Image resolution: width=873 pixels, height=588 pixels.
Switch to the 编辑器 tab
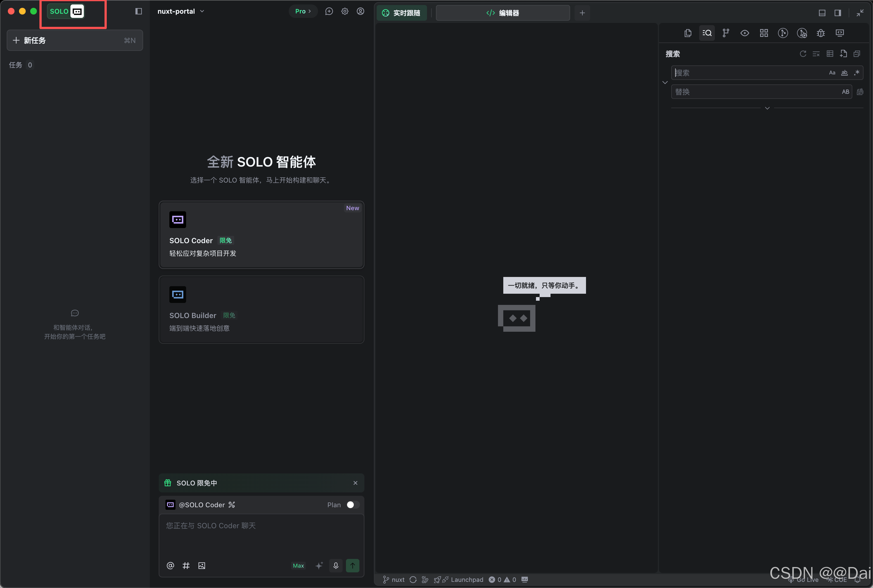tap(502, 13)
